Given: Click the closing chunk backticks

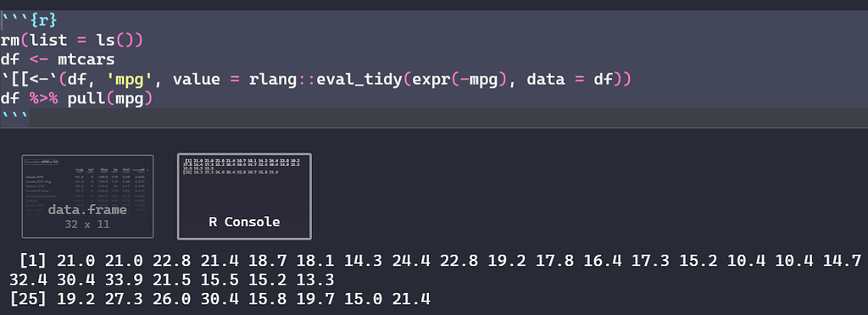Looking at the screenshot, I should click(x=14, y=117).
